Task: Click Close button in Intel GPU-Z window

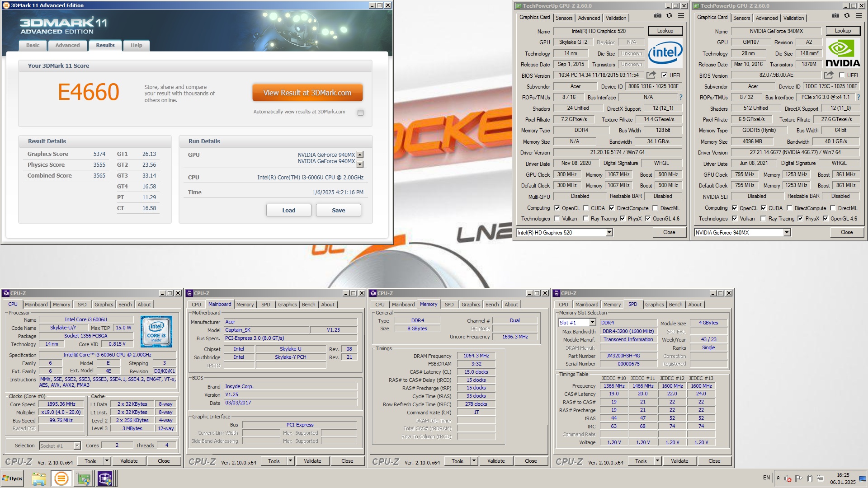Action: 669,232
